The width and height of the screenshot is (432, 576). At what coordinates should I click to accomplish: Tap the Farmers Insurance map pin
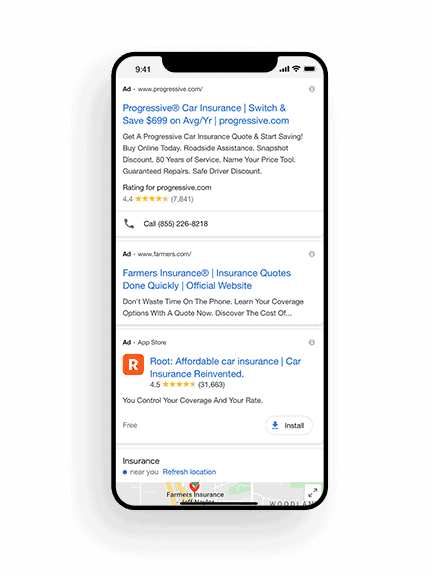point(194,487)
